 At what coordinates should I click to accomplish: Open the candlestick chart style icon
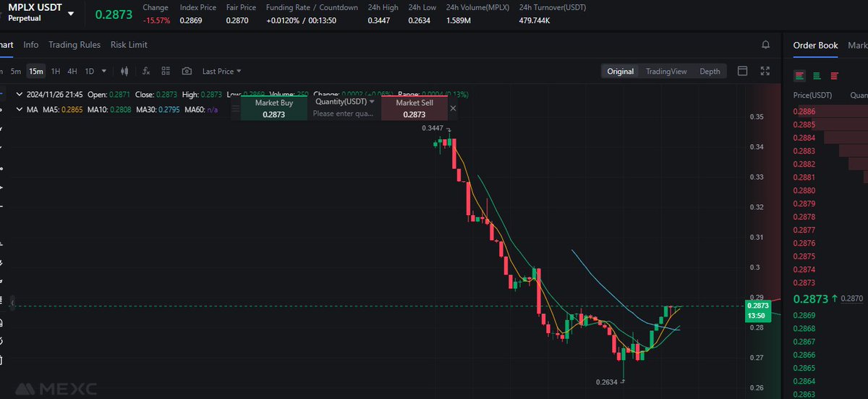pyautogui.click(x=124, y=71)
